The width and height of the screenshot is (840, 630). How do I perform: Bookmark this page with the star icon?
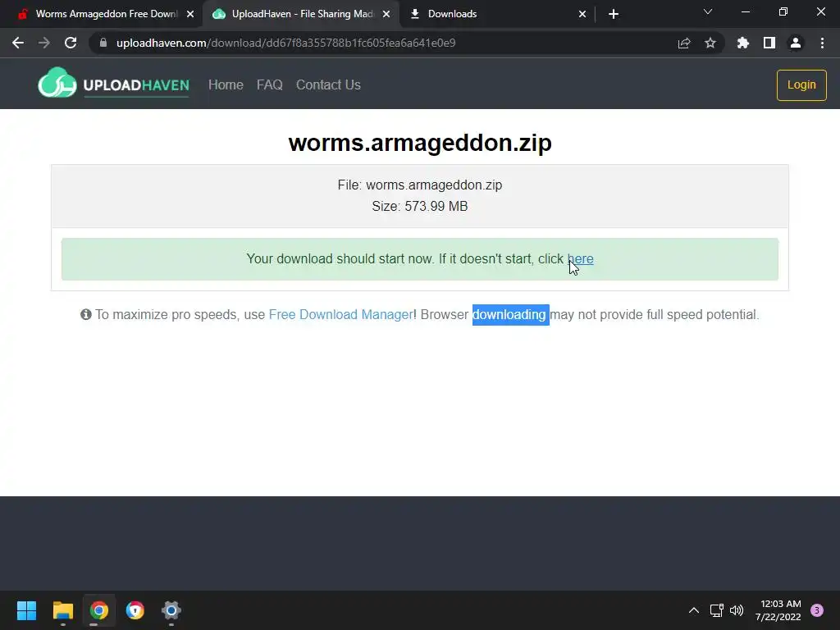point(710,43)
